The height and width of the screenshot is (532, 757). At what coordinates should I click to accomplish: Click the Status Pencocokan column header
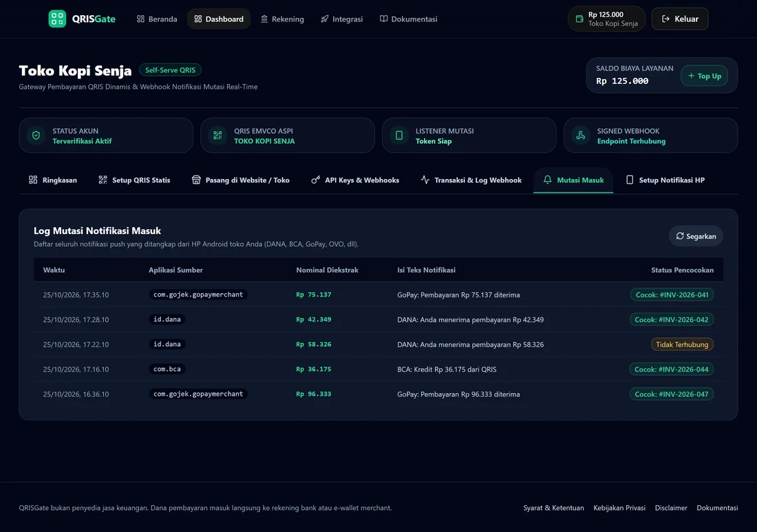coord(682,270)
